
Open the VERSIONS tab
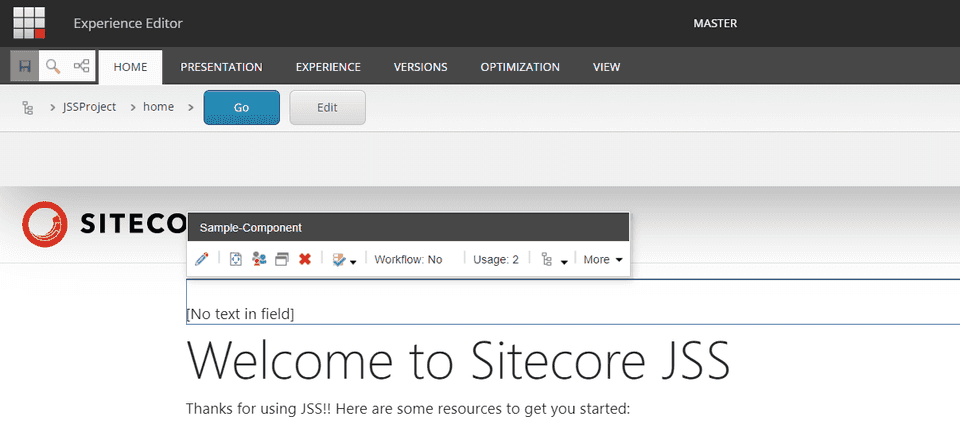(x=420, y=67)
